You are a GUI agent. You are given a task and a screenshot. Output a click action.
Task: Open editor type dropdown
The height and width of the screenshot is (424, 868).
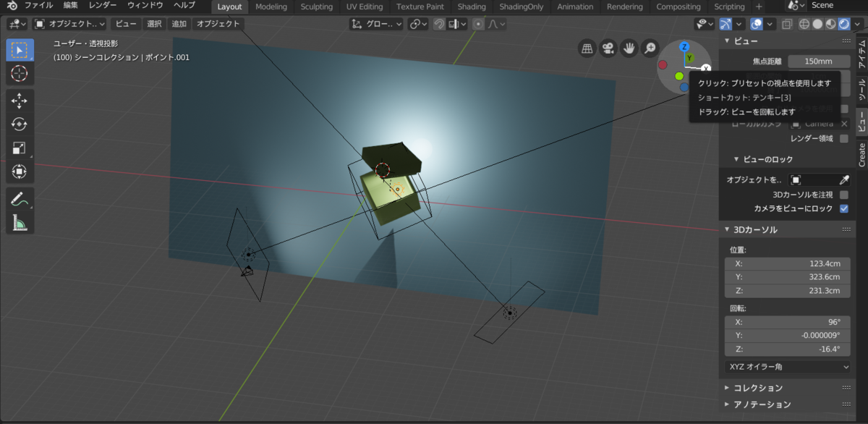coord(18,24)
